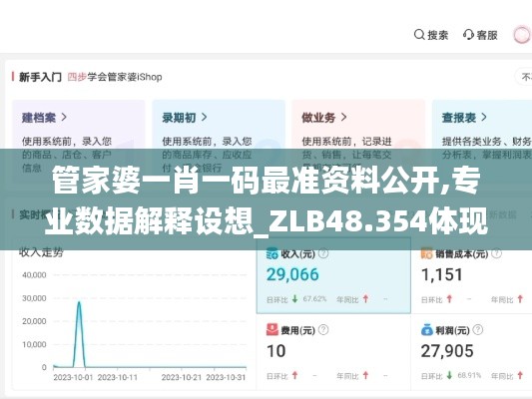Expand the 查报表 chevron arrow

pyautogui.click(x=484, y=118)
